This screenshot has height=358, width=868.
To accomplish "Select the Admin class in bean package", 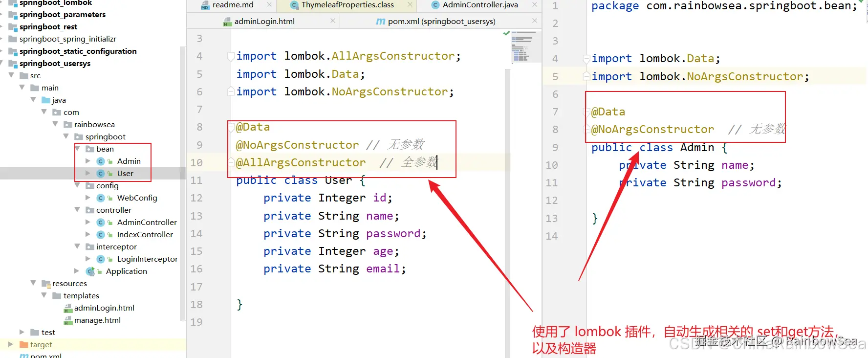I will 129,161.
